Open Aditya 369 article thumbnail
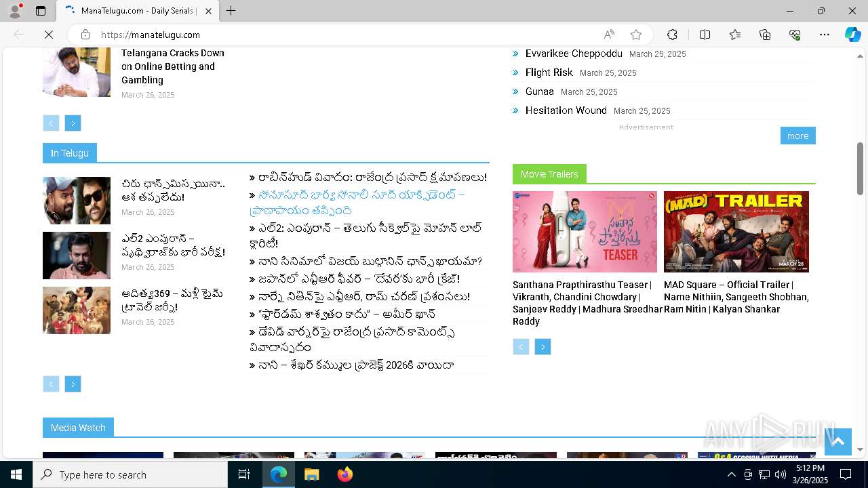 coord(77,310)
